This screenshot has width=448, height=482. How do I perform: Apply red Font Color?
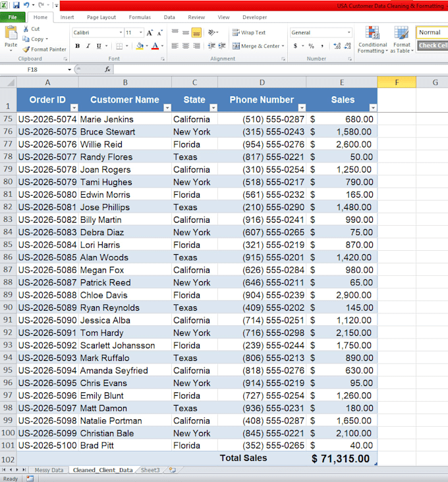coord(155,46)
